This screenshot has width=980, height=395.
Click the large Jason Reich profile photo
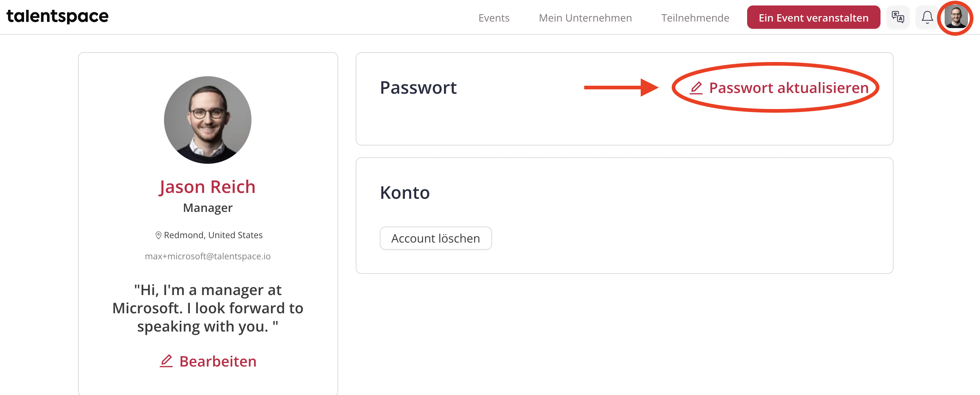point(207,120)
